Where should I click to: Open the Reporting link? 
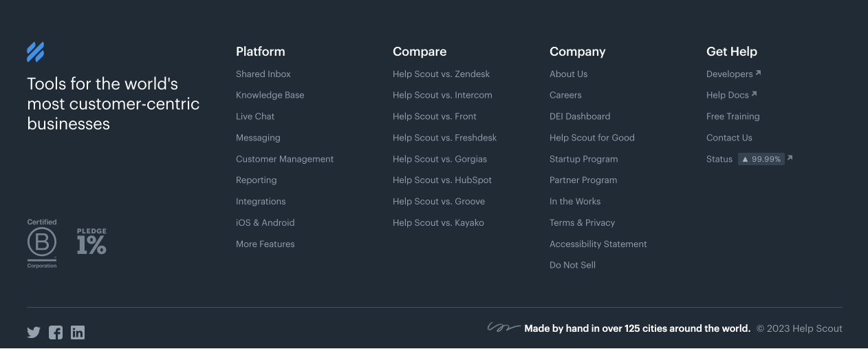pyautogui.click(x=256, y=180)
